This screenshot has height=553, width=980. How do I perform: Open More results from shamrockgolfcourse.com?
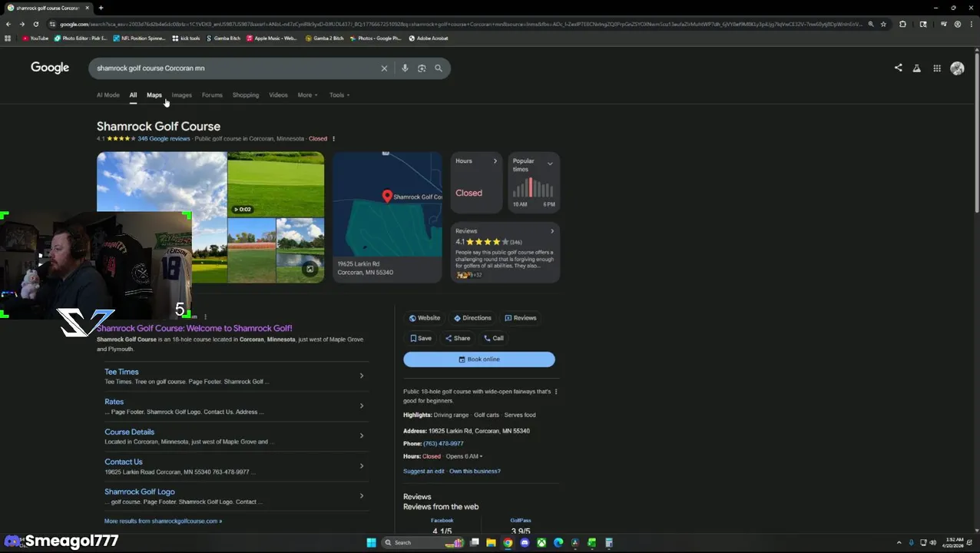pos(163,521)
